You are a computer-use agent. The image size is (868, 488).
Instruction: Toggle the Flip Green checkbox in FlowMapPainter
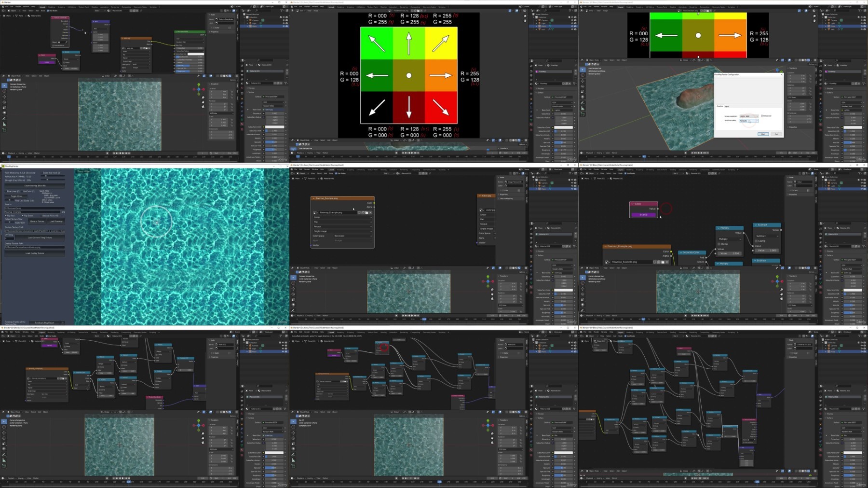coord(24,216)
